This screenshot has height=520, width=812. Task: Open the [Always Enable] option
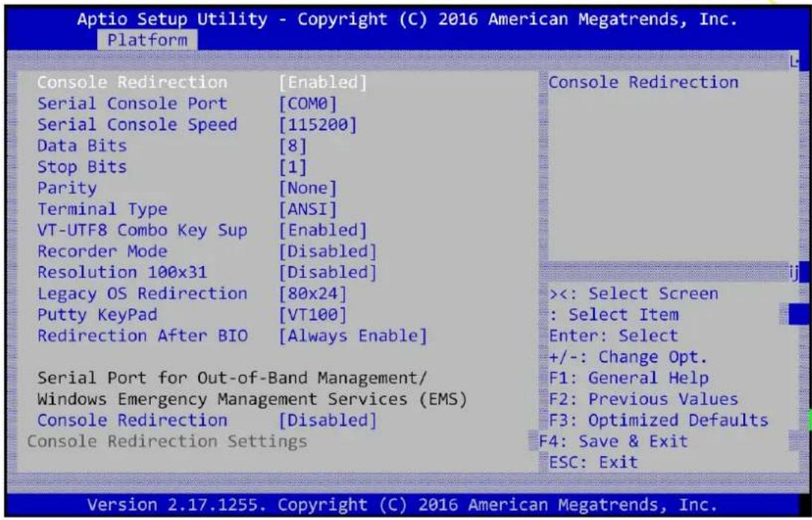pyautogui.click(x=353, y=336)
